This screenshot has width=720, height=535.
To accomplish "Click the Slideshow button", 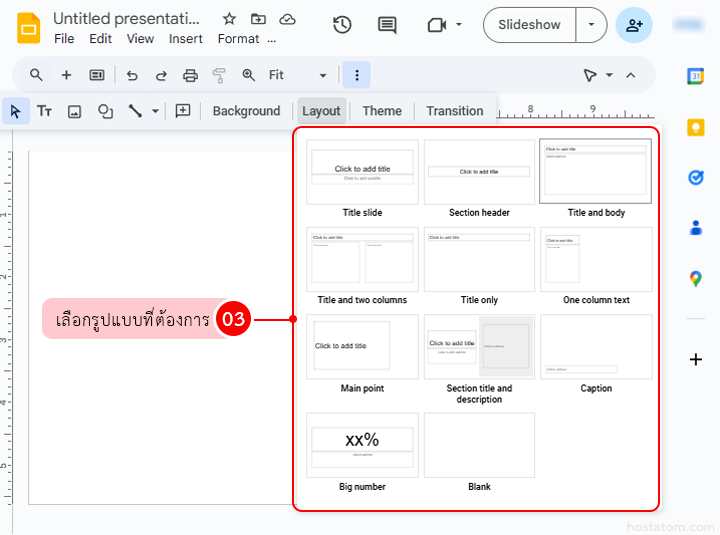I will click(529, 25).
